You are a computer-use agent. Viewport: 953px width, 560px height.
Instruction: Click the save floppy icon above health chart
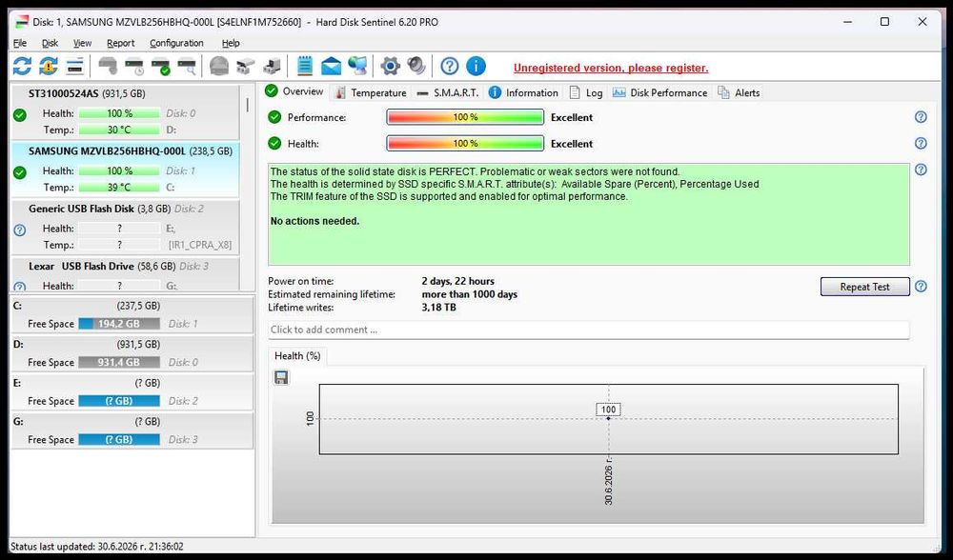tap(281, 378)
